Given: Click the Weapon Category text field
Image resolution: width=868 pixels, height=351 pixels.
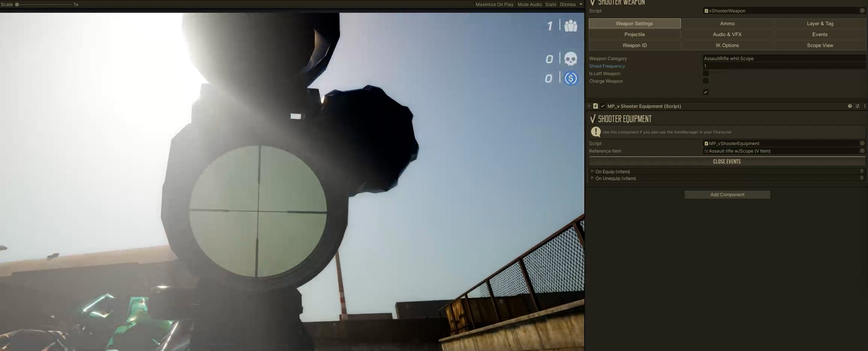Looking at the screenshot, I should (x=784, y=59).
